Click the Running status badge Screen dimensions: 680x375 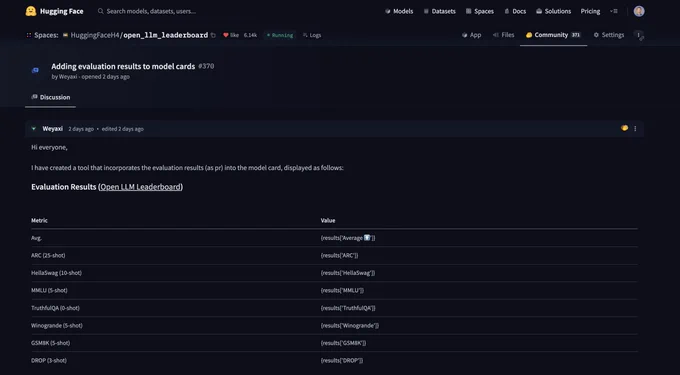coord(280,35)
